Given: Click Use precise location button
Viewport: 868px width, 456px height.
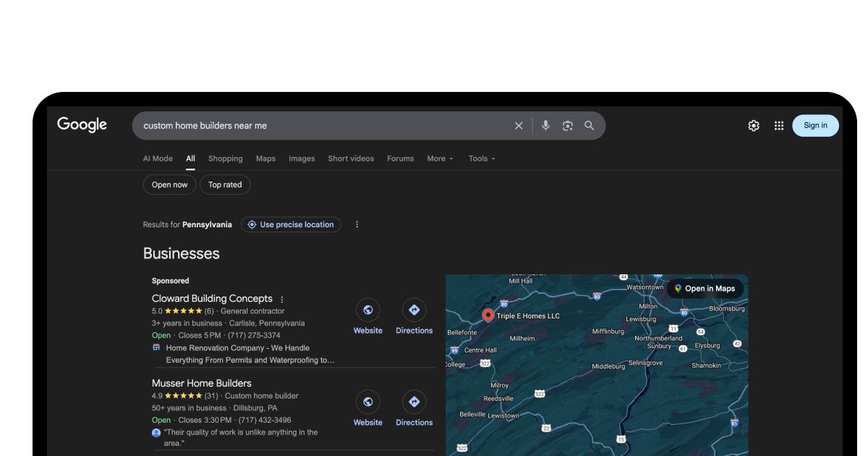Looking at the screenshot, I should tap(291, 224).
